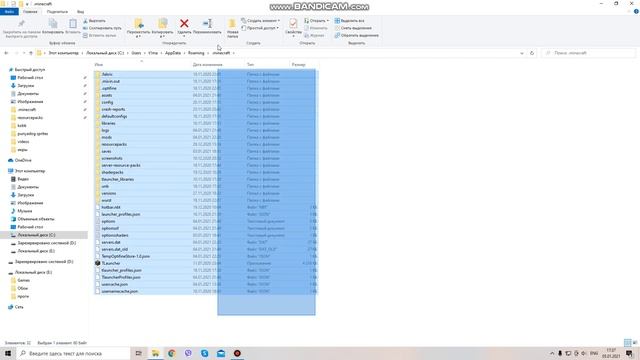Select the launcher_profiles.json file
The image size is (640, 360).
pos(205,214)
